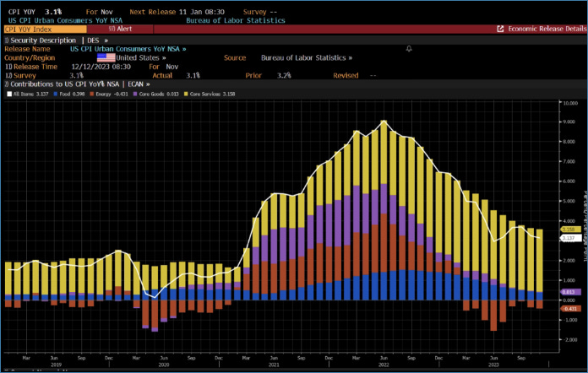
Task: Toggle the All Items legend marker
Action: (x=8, y=93)
